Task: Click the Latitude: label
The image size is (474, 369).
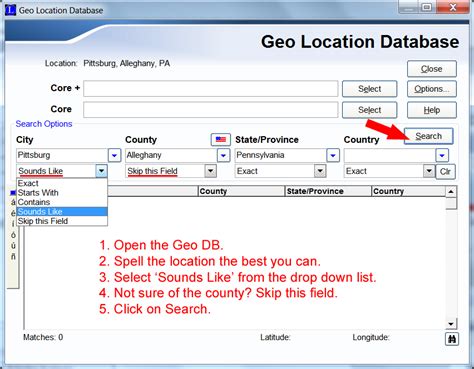Action: coord(275,337)
